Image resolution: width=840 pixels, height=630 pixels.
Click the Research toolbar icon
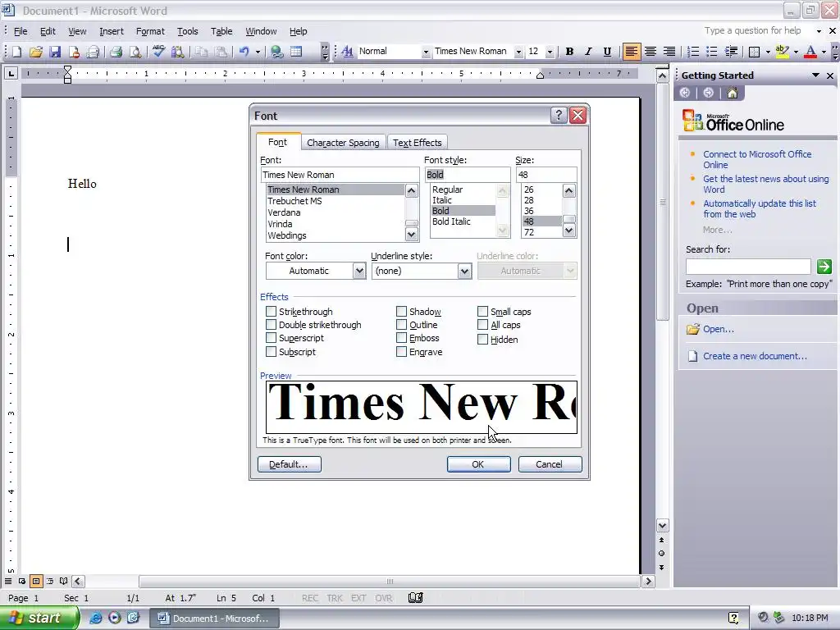point(177,52)
